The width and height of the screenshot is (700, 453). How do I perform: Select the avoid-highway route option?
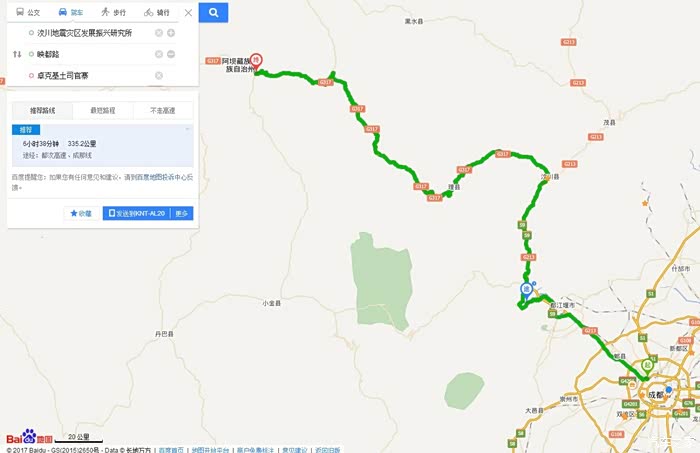163,110
